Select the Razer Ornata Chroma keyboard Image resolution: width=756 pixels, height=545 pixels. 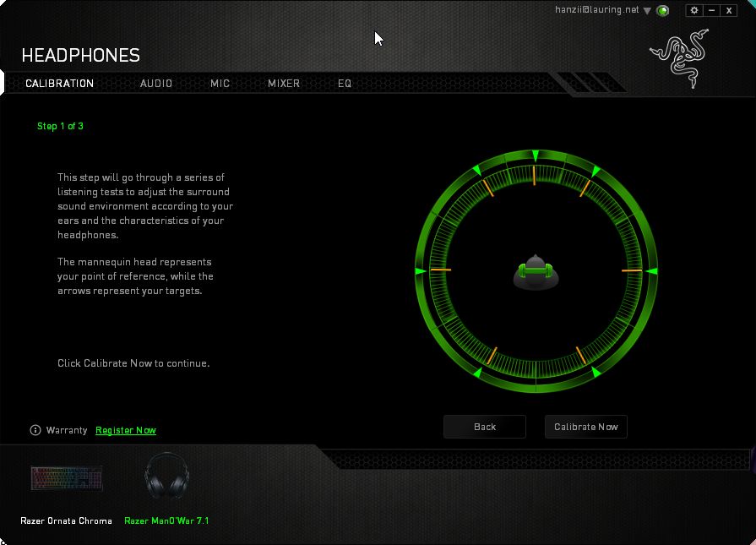click(x=67, y=478)
